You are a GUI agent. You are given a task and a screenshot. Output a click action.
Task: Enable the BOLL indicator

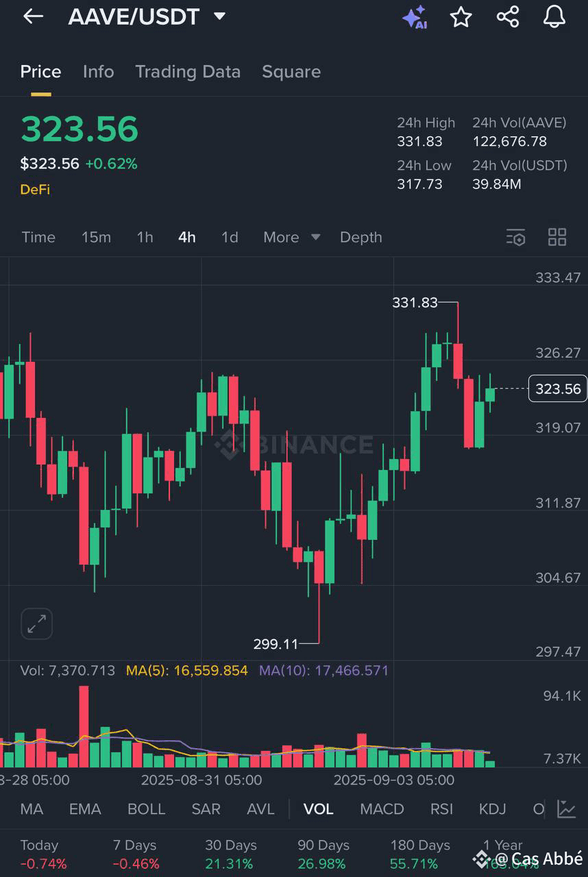click(x=146, y=809)
